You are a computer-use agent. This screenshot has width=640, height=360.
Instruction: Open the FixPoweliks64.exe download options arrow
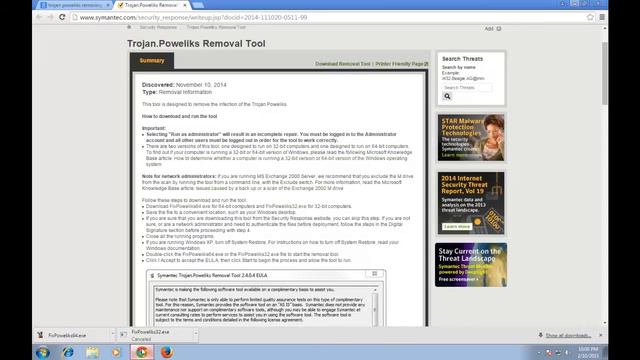tap(113, 334)
